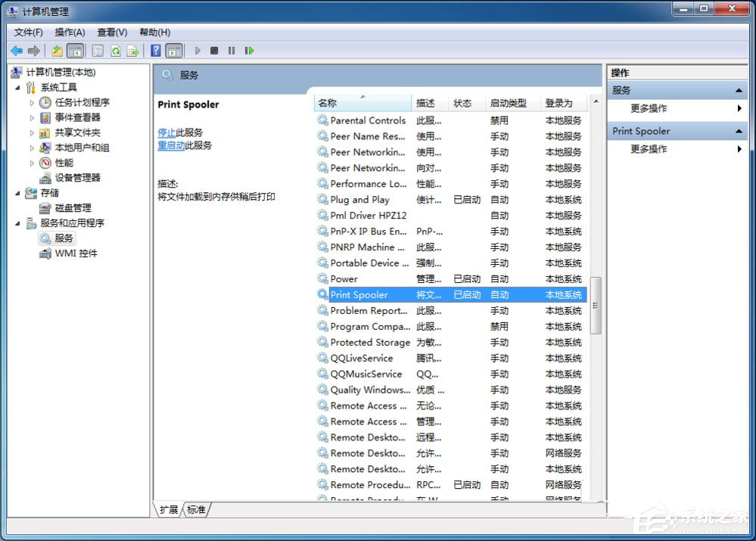Collapse the 系统工具 tree node

pyautogui.click(x=17, y=87)
